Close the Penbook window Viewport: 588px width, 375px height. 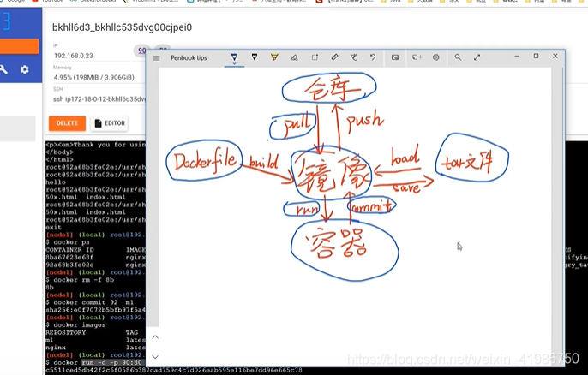(x=555, y=56)
